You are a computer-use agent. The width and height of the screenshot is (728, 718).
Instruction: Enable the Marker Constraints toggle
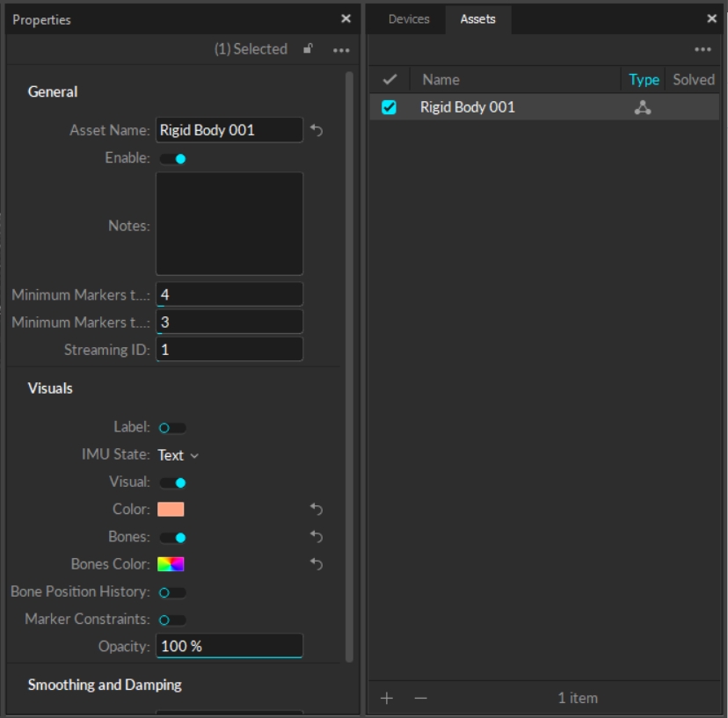click(x=172, y=620)
